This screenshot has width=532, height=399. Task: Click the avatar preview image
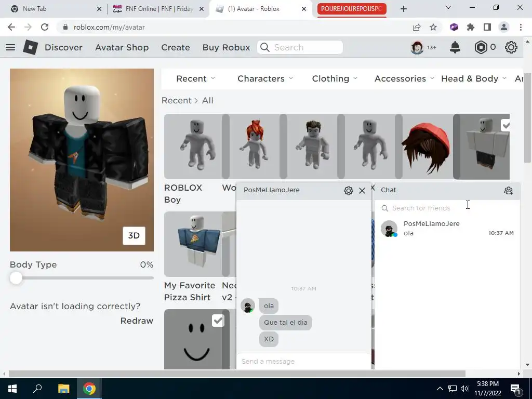tap(82, 160)
